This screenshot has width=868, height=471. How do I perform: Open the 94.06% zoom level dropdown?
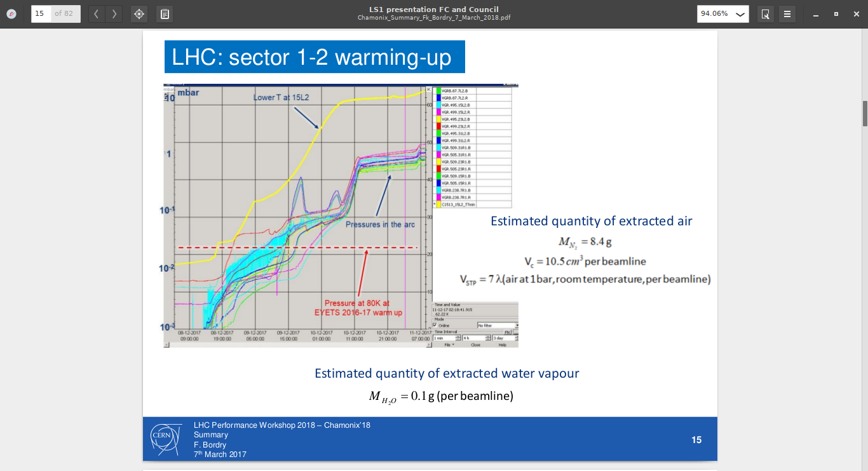click(x=723, y=13)
